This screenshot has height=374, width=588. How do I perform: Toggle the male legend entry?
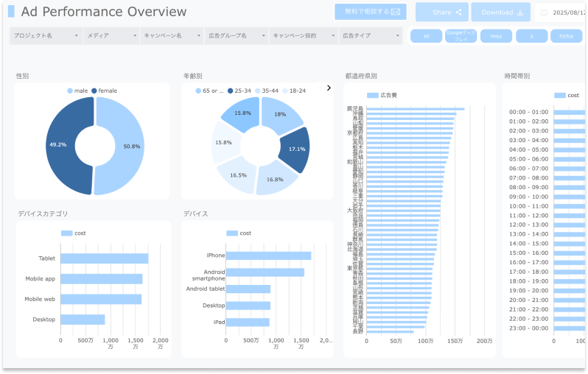(x=77, y=91)
